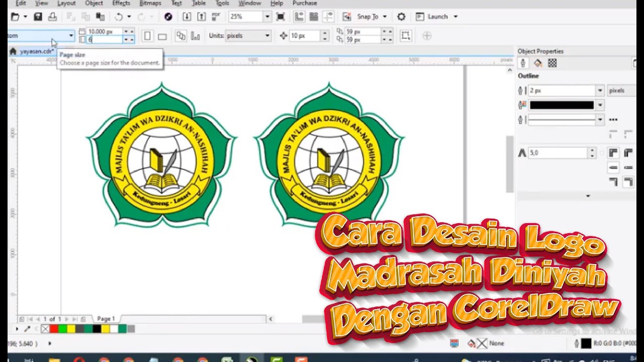Viewport: 644px width, 362px height.
Task: Click the Page 1 tab
Action: [106, 319]
